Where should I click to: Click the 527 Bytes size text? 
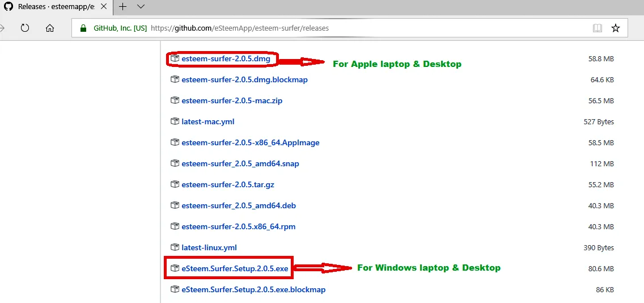pos(599,121)
